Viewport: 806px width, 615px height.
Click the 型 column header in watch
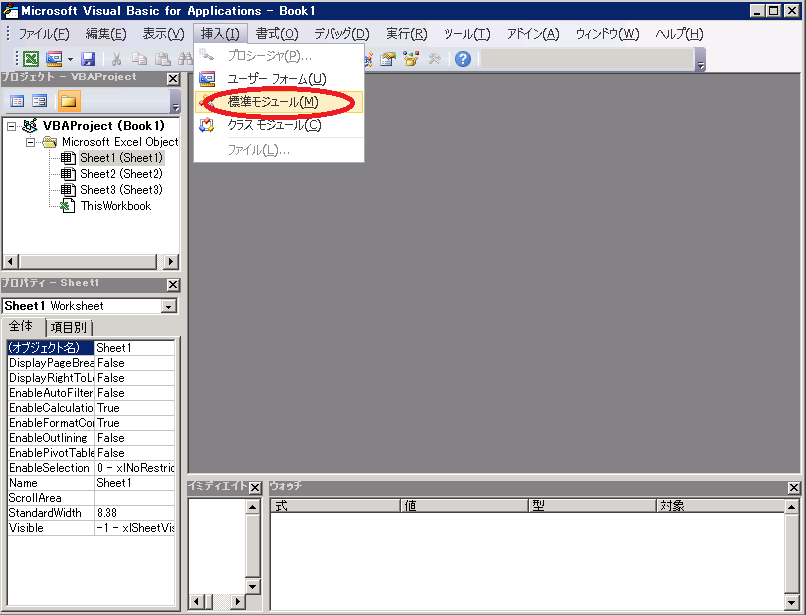593,505
